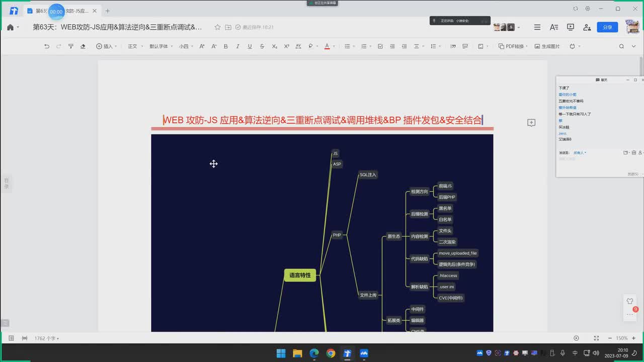Image resolution: width=644 pixels, height=362 pixels.
Task: Open the font color dropdown arrow
Action: 334,46
